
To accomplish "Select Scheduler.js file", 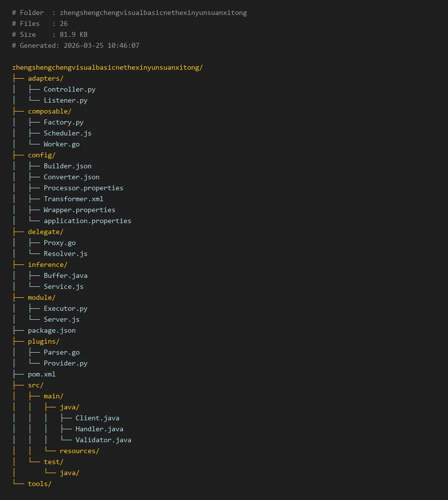I will click(x=67, y=133).
